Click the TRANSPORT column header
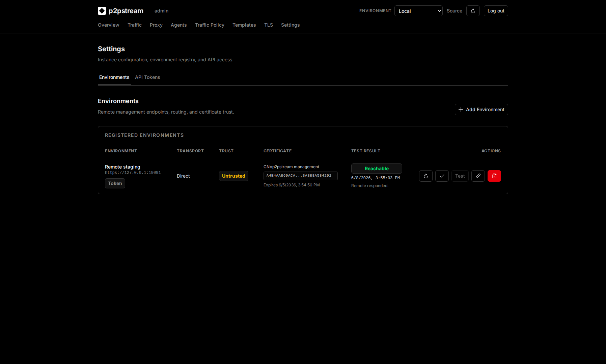606x364 pixels. [x=190, y=151]
